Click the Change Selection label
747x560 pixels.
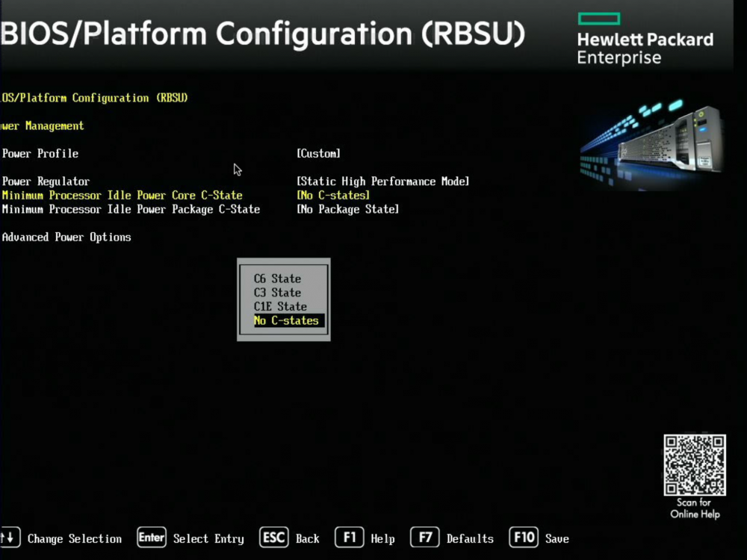coord(74,538)
